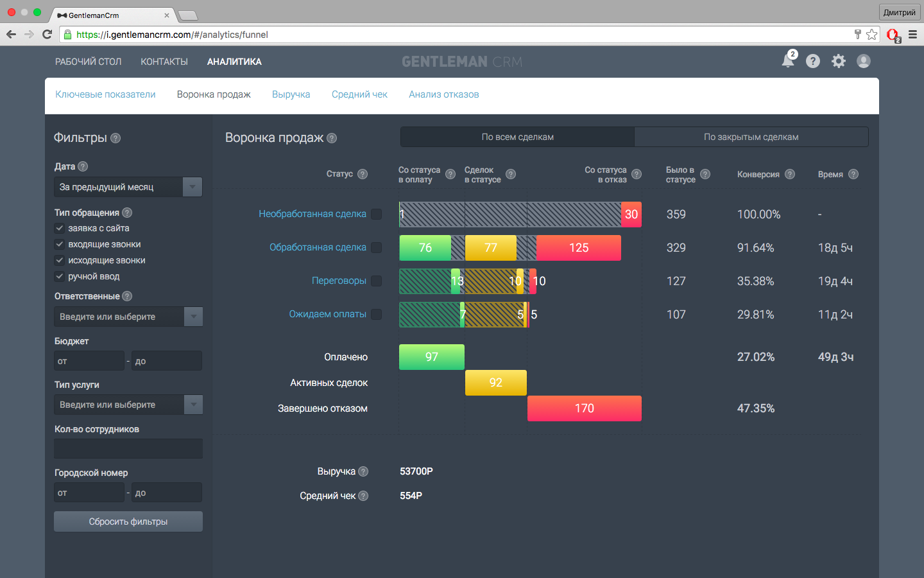The image size is (924, 578).
Task: Click the help question mark in header
Action: point(813,61)
